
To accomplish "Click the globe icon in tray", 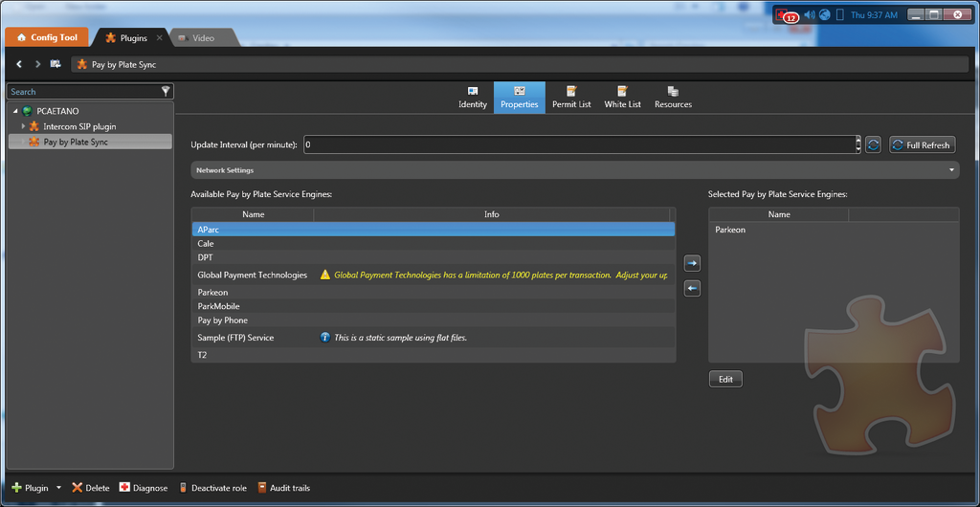I will point(825,14).
